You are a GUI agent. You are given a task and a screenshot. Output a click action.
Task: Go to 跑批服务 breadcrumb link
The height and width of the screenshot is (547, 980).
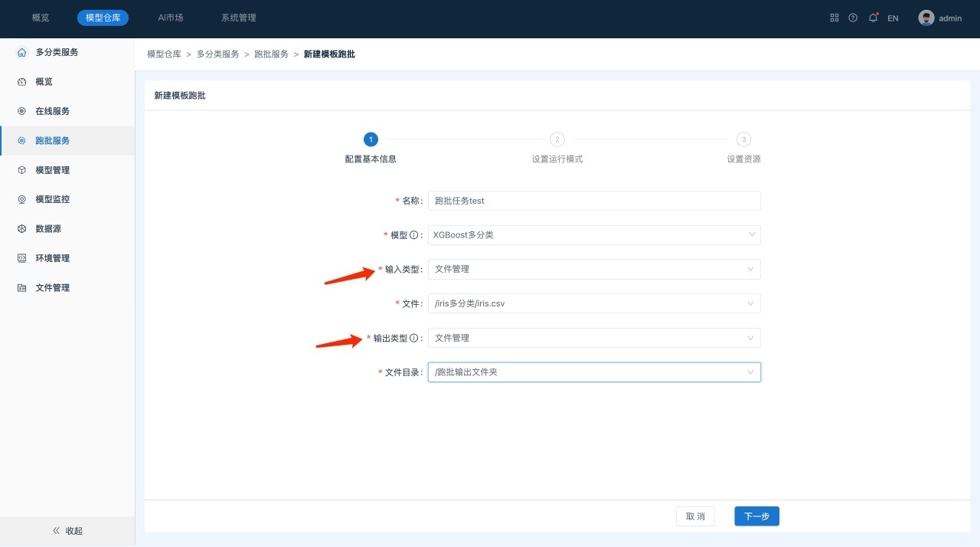271,54
